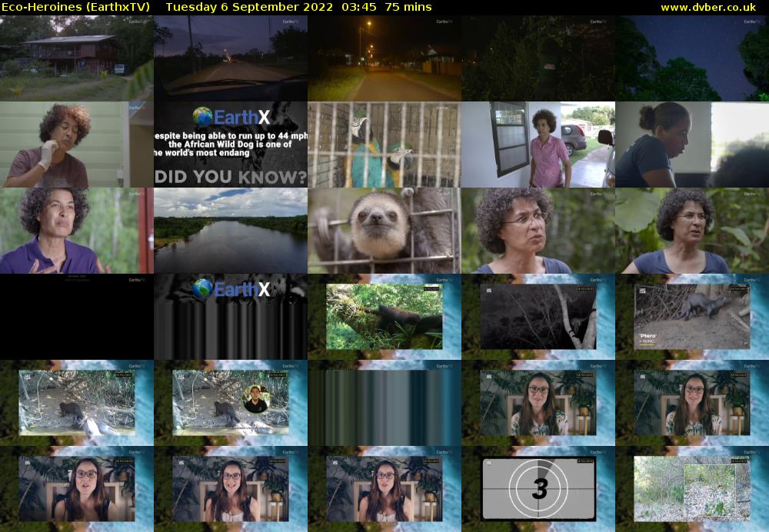Select the interview thumbnail of the woman in purple
The image size is (769, 532).
pyautogui.click(x=75, y=230)
